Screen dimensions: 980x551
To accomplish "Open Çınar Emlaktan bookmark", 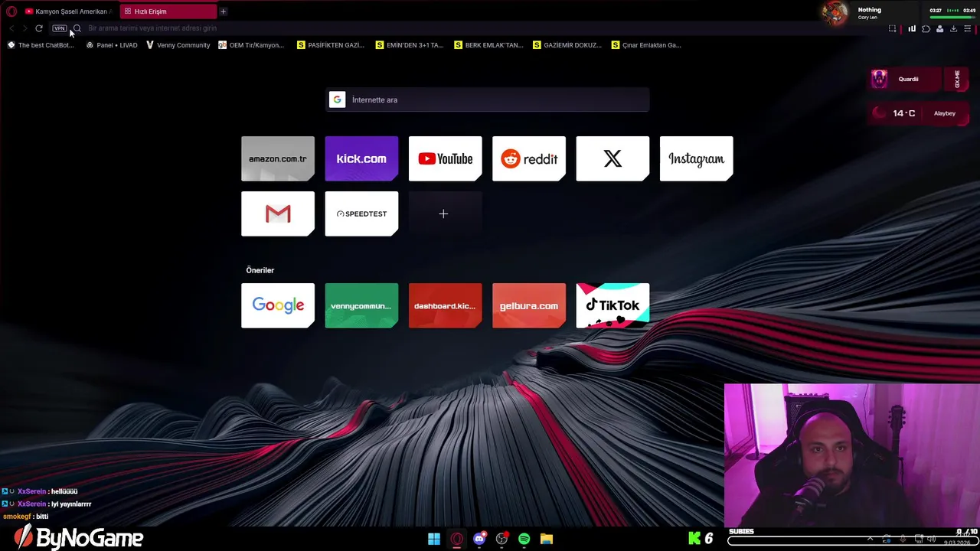I will tap(646, 45).
